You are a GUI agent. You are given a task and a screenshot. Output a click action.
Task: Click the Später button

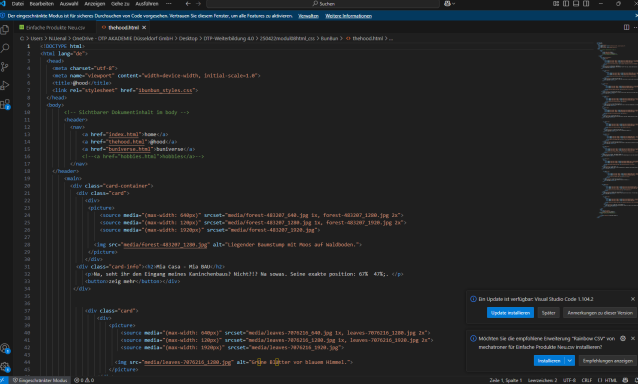pos(548,313)
